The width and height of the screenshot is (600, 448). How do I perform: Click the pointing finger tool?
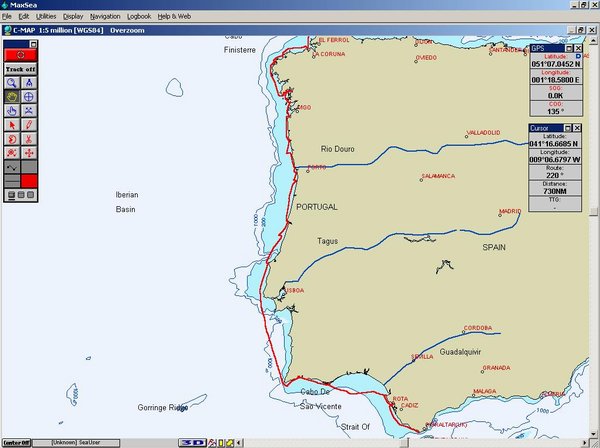[12, 111]
